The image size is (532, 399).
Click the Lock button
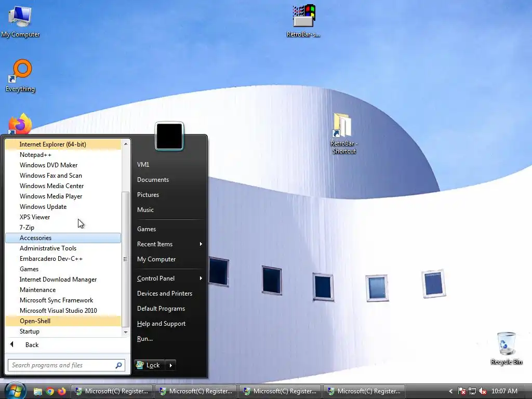pos(149,365)
